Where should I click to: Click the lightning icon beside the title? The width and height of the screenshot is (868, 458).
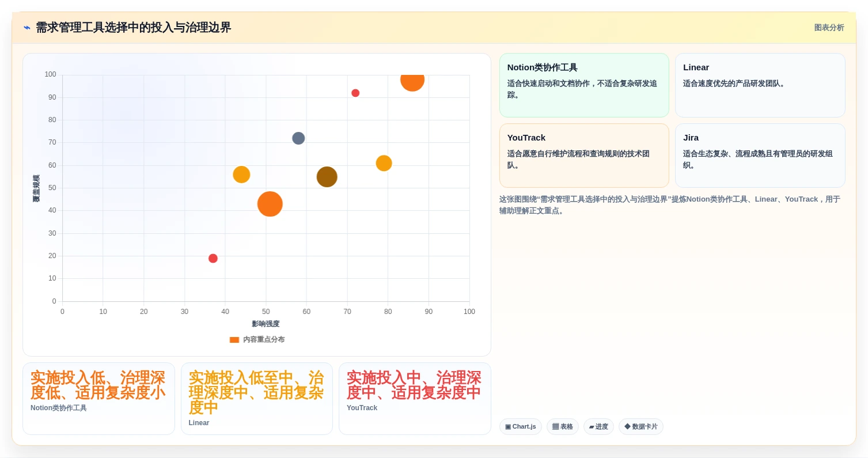coord(27,28)
